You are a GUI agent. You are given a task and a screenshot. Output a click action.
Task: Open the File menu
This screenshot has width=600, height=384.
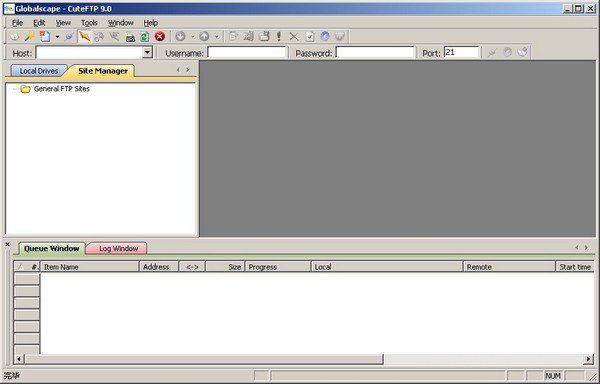18,23
